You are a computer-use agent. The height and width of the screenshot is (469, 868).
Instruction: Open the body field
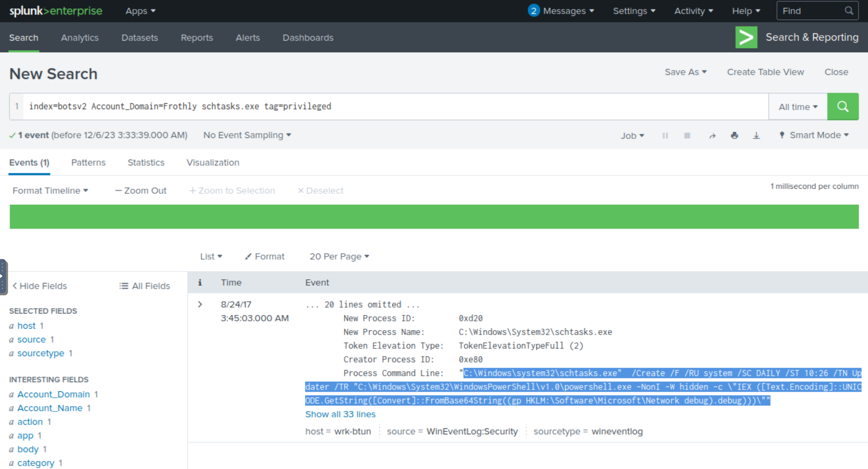(x=27, y=449)
